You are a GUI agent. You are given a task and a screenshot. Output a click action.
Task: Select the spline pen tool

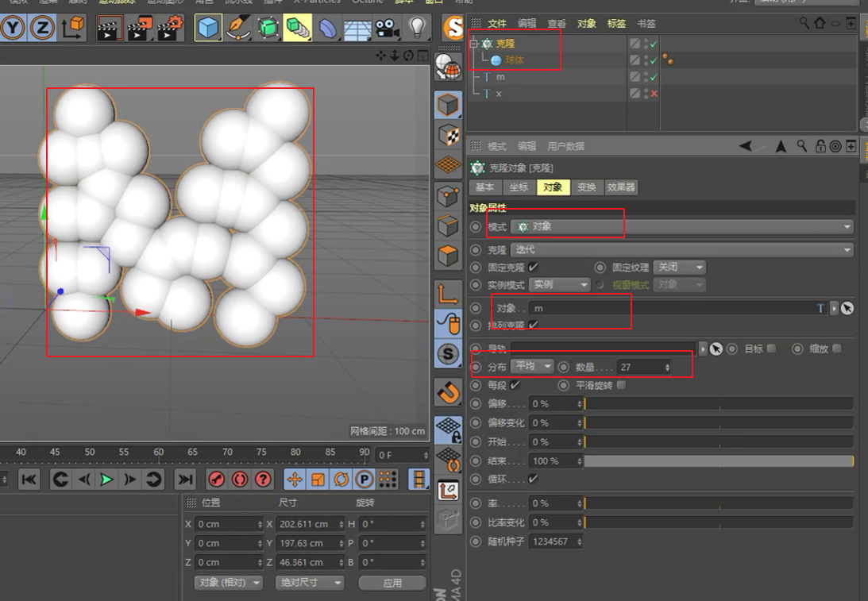(238, 28)
